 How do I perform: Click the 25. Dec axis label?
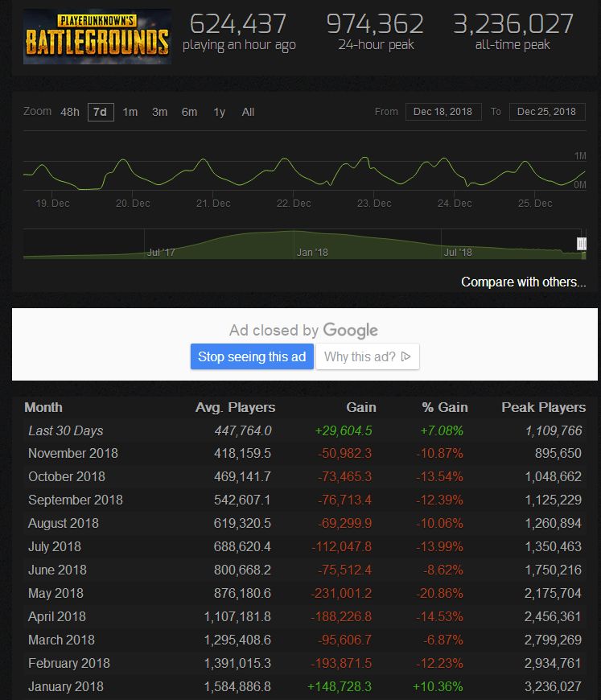coord(535,204)
